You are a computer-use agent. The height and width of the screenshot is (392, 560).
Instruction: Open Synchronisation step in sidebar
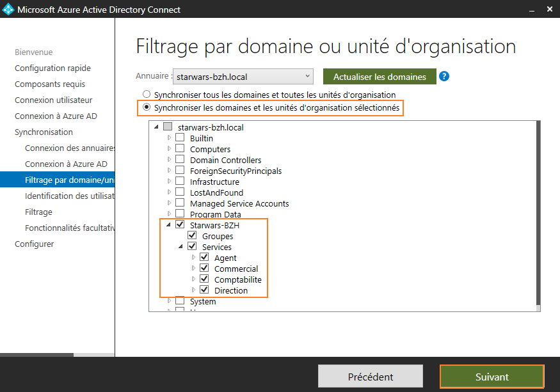44,132
